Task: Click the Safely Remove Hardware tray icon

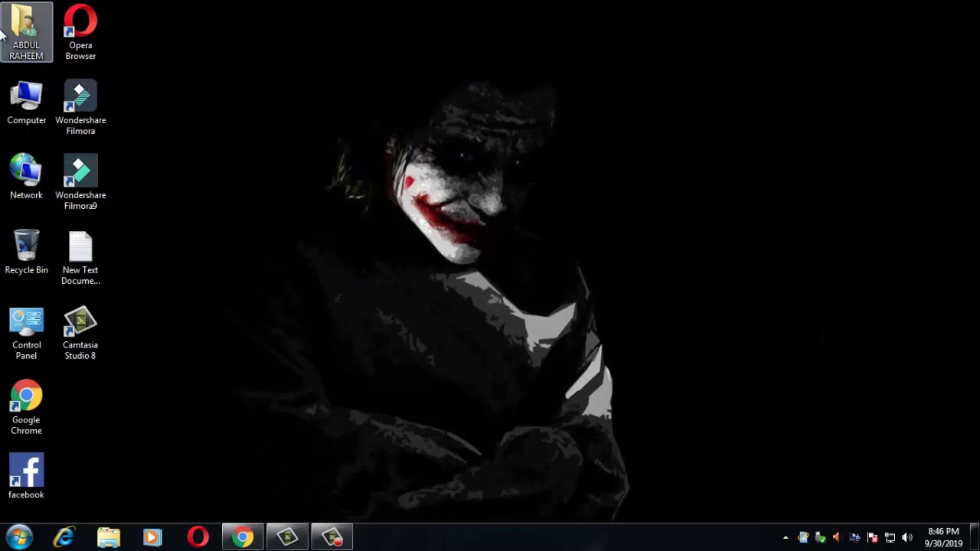Action: click(x=820, y=538)
